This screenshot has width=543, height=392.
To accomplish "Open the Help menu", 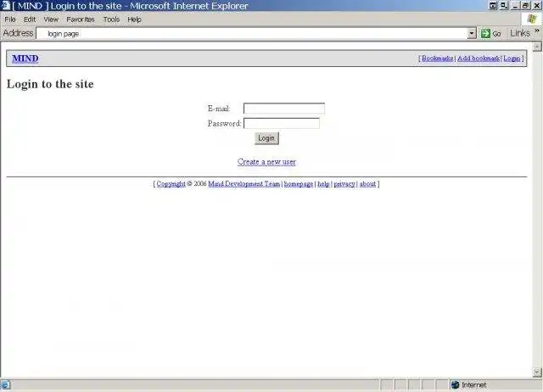I will 134,20.
